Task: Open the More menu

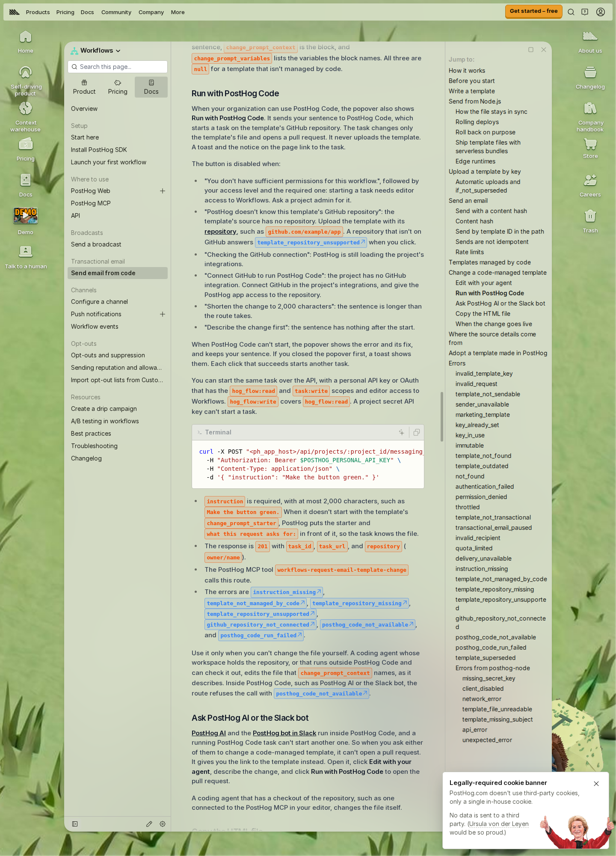Action: tap(178, 12)
